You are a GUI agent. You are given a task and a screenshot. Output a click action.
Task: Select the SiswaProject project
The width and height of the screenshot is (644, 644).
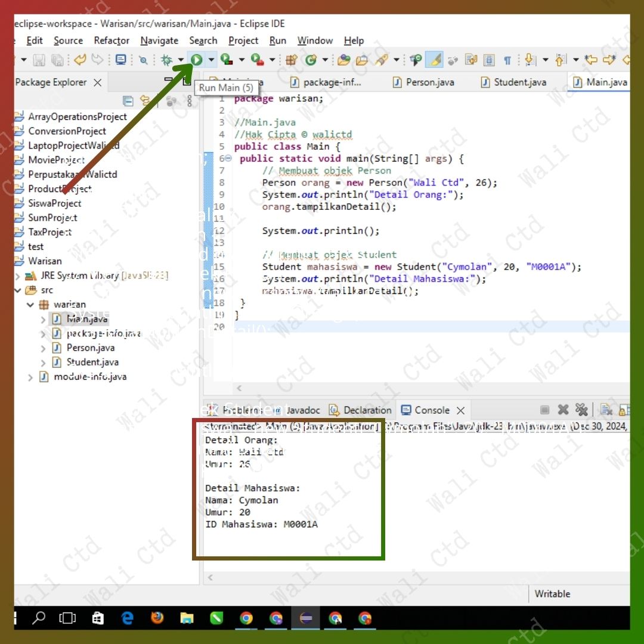pyautogui.click(x=54, y=203)
